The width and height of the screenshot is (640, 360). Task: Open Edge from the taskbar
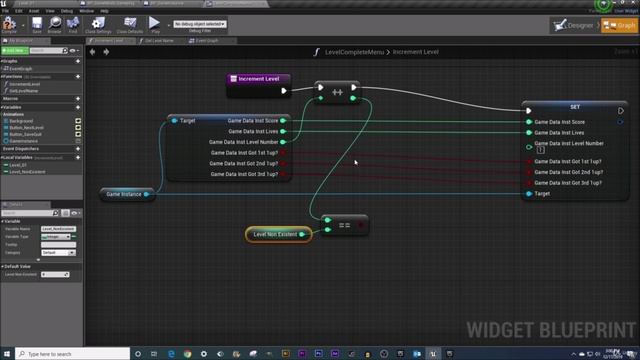pos(171,354)
